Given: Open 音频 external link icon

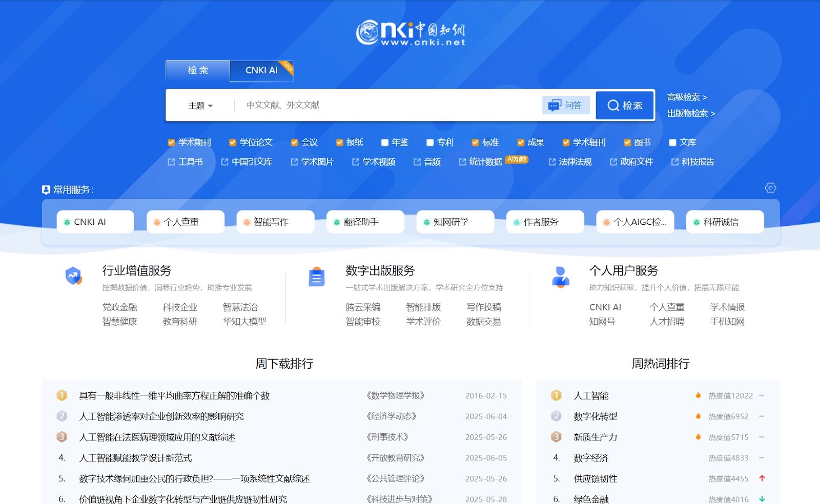Looking at the screenshot, I should pos(417,162).
